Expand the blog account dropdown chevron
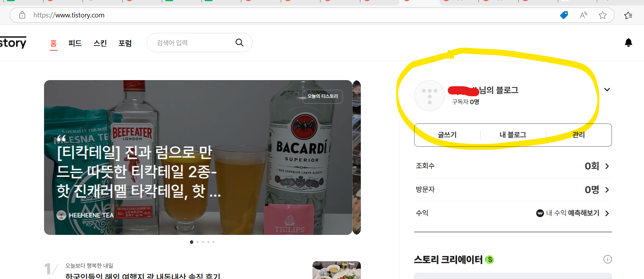This screenshot has width=644, height=279. point(607,90)
